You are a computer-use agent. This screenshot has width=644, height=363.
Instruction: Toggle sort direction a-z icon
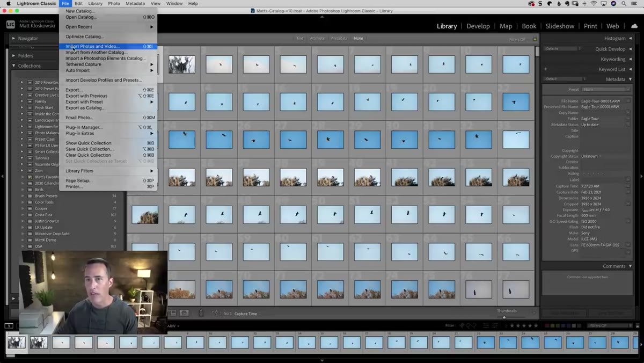(x=216, y=313)
